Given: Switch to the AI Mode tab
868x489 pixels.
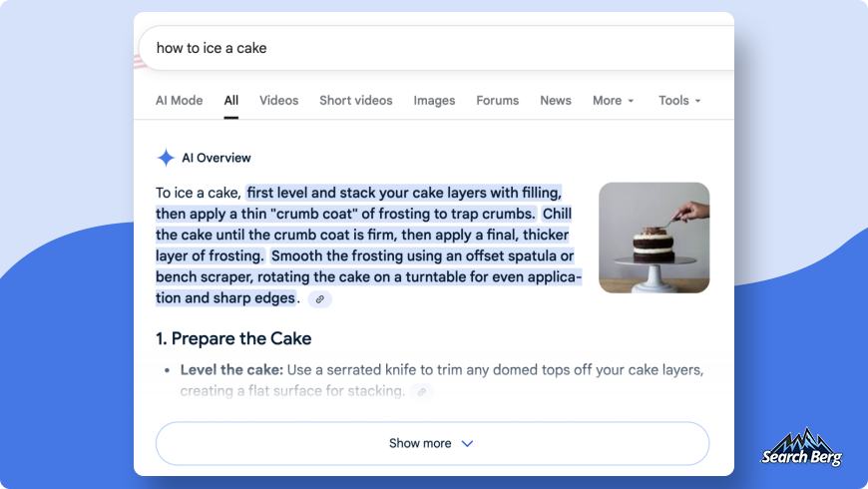Looking at the screenshot, I should coord(179,101).
